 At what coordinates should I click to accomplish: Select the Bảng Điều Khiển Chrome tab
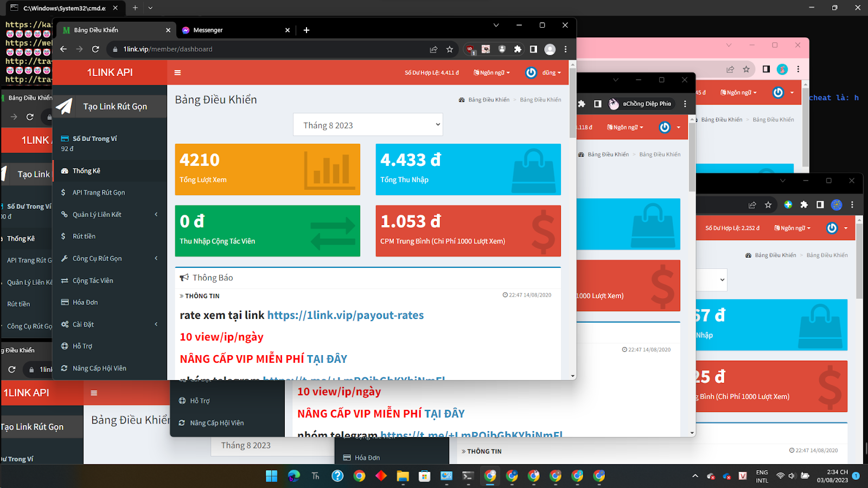(x=117, y=30)
